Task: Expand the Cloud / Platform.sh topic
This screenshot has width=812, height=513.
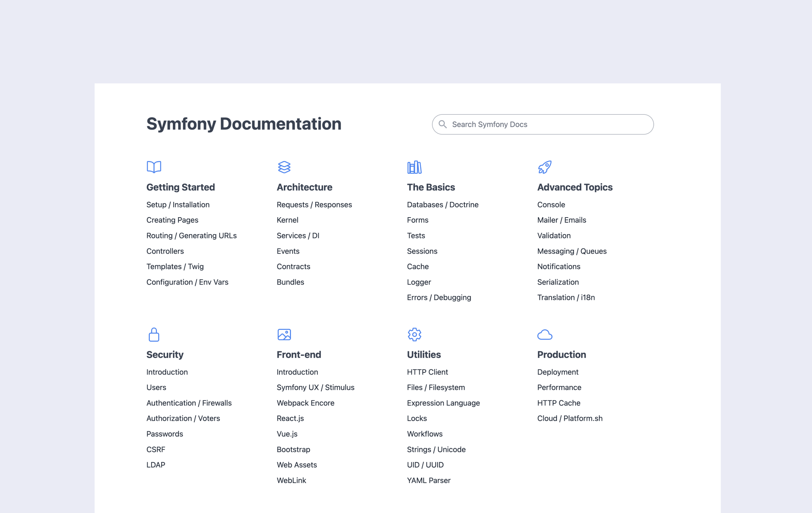Action: pos(569,418)
